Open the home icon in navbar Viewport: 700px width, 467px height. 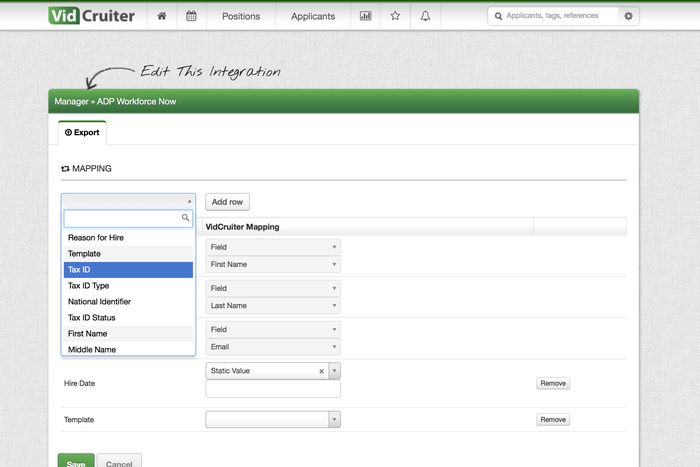click(162, 16)
